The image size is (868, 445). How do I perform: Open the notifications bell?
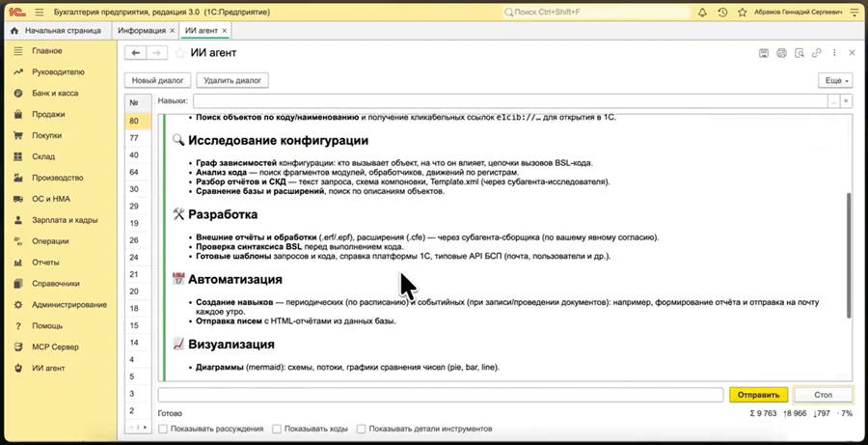pos(702,12)
